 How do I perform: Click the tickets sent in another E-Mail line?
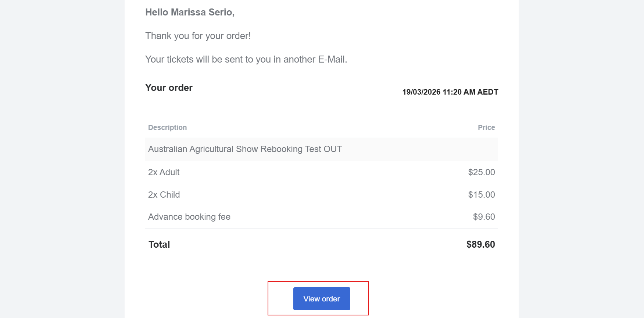(x=246, y=59)
